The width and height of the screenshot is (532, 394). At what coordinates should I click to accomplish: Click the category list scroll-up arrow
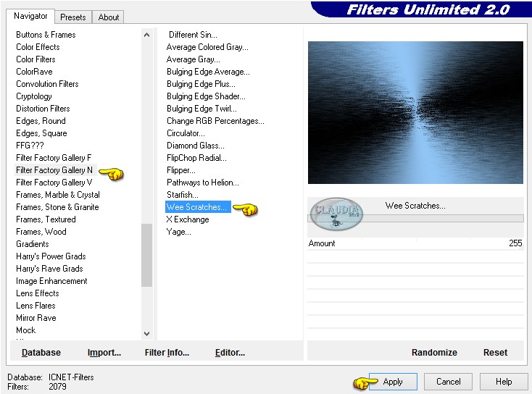coord(146,35)
